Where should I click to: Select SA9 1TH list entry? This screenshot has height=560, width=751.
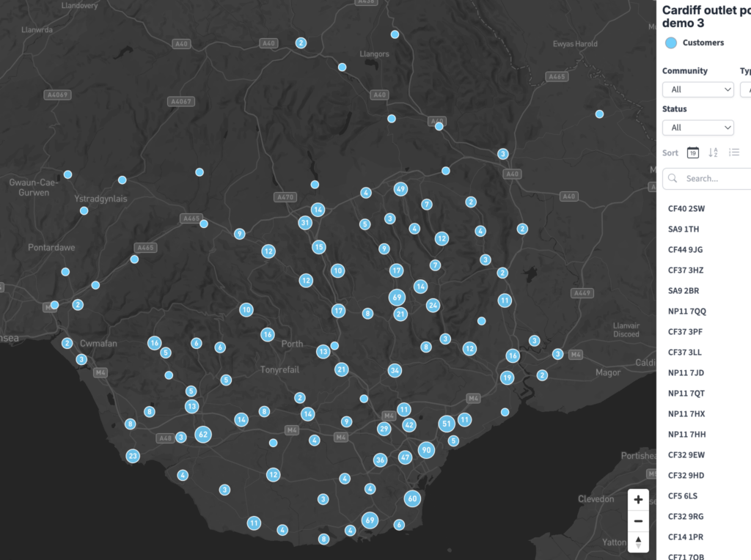(684, 229)
